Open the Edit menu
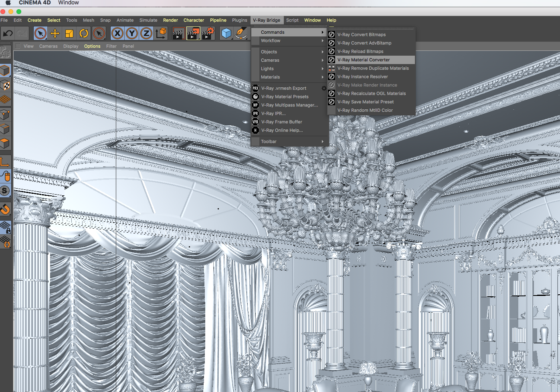Image resolution: width=560 pixels, height=392 pixels. coord(18,20)
